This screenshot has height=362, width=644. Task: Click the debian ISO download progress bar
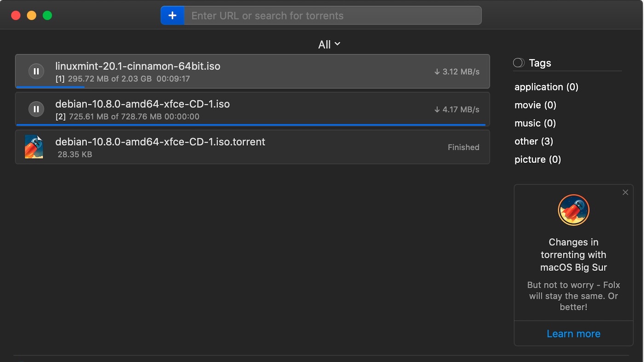pos(251,124)
